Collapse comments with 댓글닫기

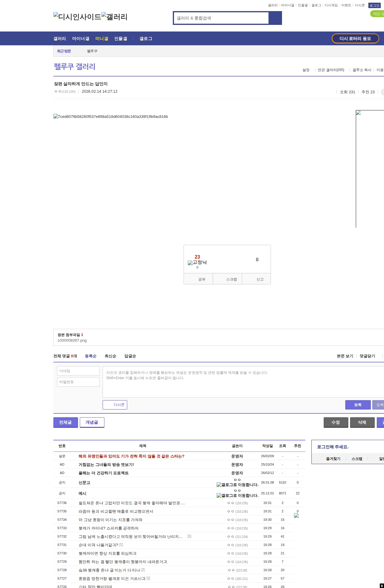(x=367, y=356)
